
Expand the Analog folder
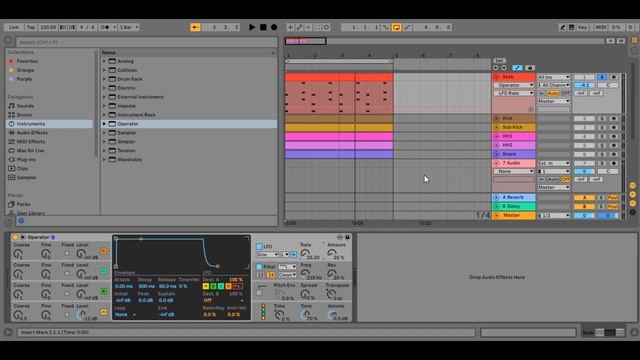click(x=104, y=61)
